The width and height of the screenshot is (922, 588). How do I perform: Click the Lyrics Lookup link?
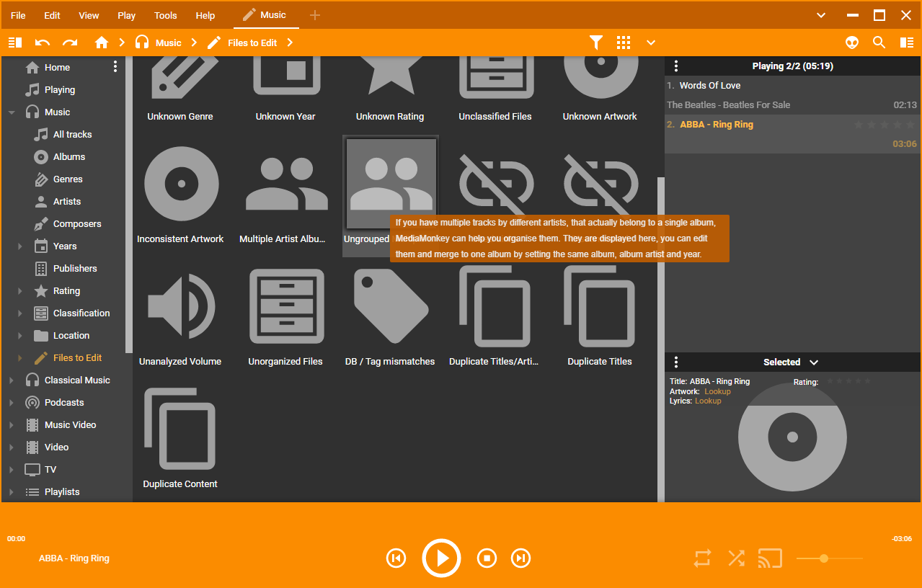708,401
